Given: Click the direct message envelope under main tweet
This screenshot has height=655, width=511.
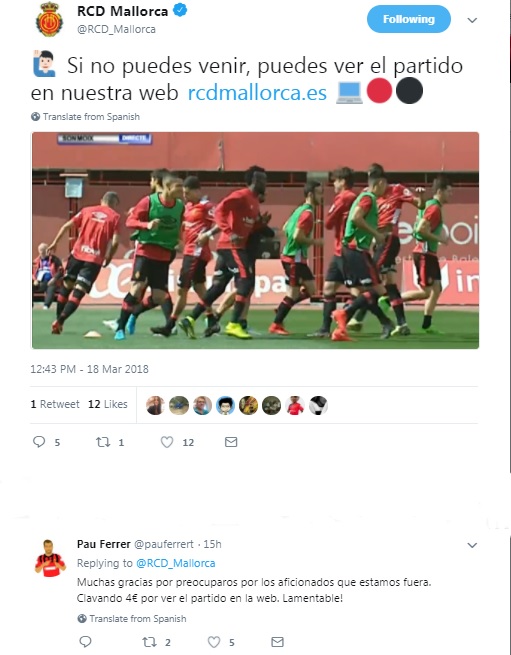Looking at the screenshot, I should [231, 442].
